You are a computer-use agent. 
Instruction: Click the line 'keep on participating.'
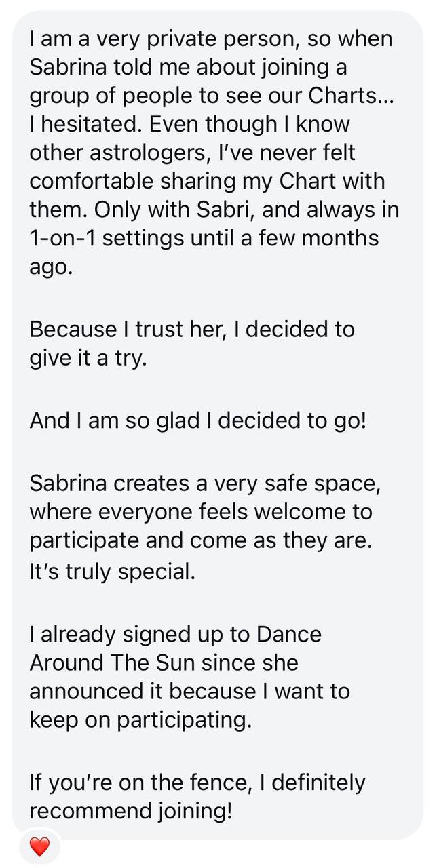click(140, 720)
